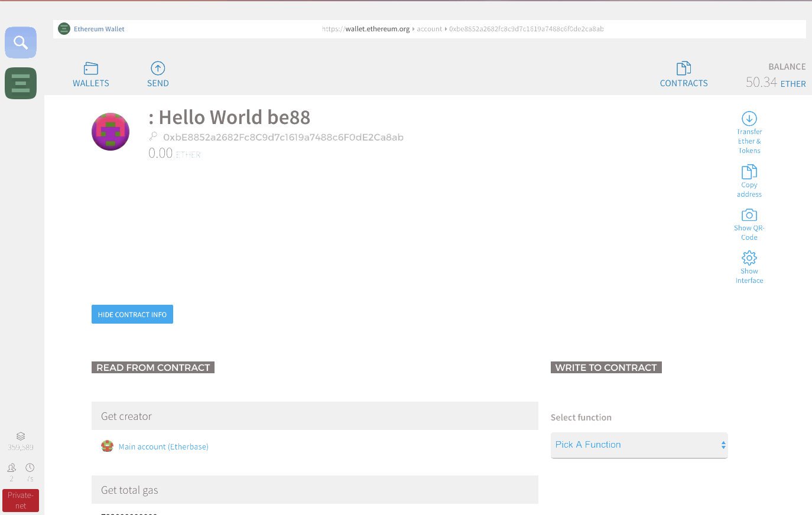Show the contract Interface
Image resolution: width=812 pixels, height=515 pixels.
[x=749, y=268]
